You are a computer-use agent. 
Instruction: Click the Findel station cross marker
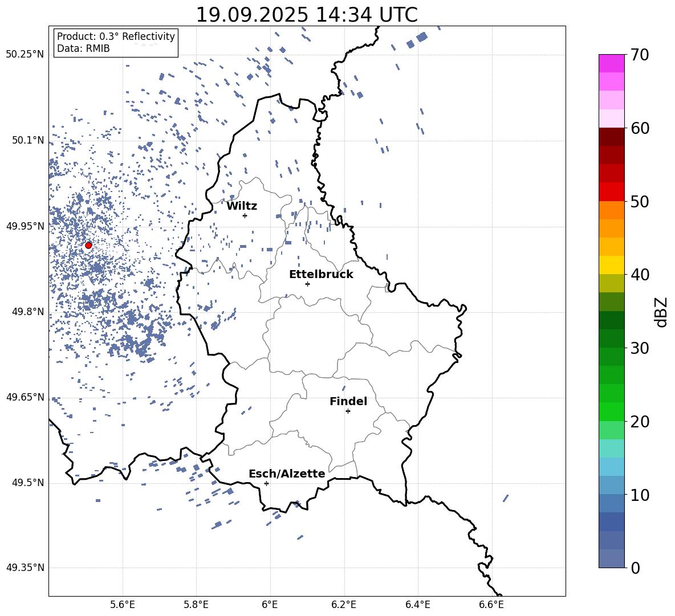(348, 411)
